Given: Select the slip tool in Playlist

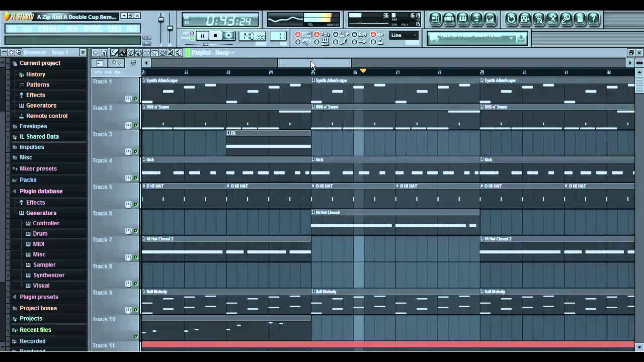Looking at the screenshot, I should click(x=146, y=53).
